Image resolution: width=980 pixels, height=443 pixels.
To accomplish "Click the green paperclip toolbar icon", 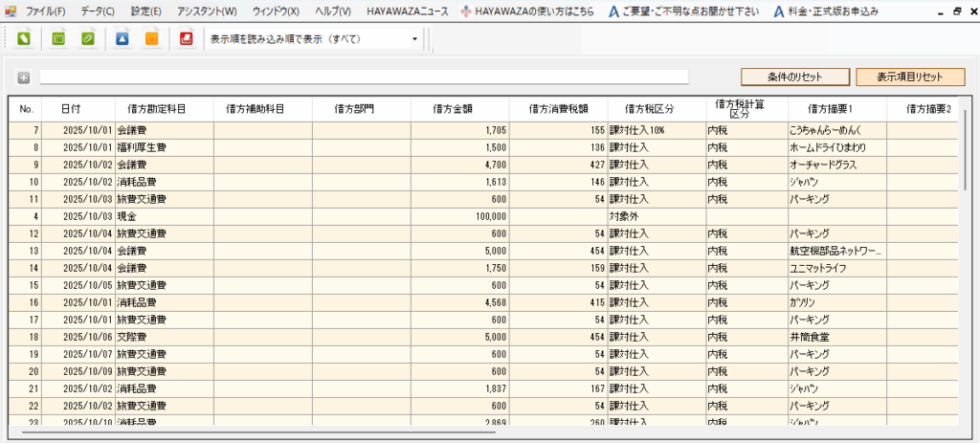I will [x=88, y=39].
